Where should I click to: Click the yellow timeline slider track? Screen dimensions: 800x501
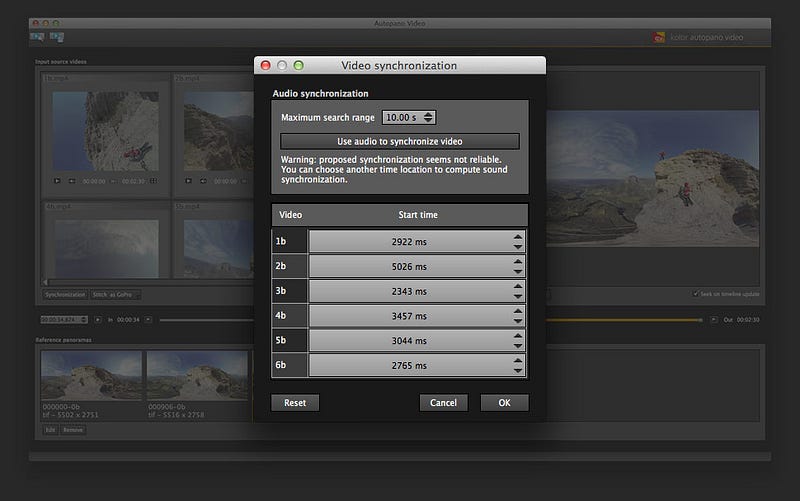(x=623, y=320)
